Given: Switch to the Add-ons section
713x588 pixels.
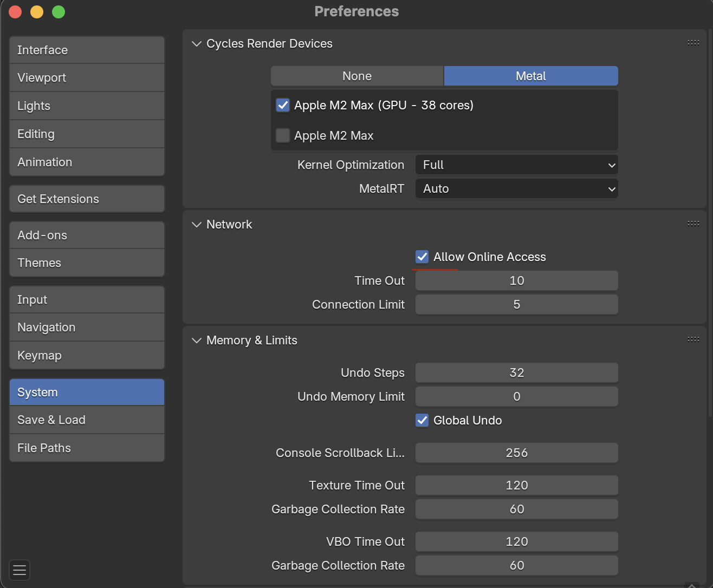Looking at the screenshot, I should coord(87,235).
